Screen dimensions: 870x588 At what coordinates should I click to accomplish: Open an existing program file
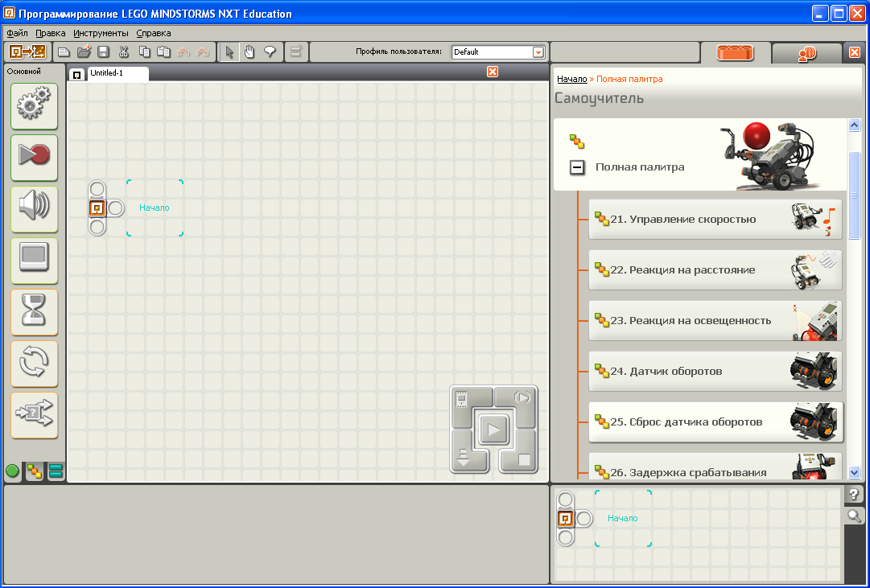(x=84, y=52)
